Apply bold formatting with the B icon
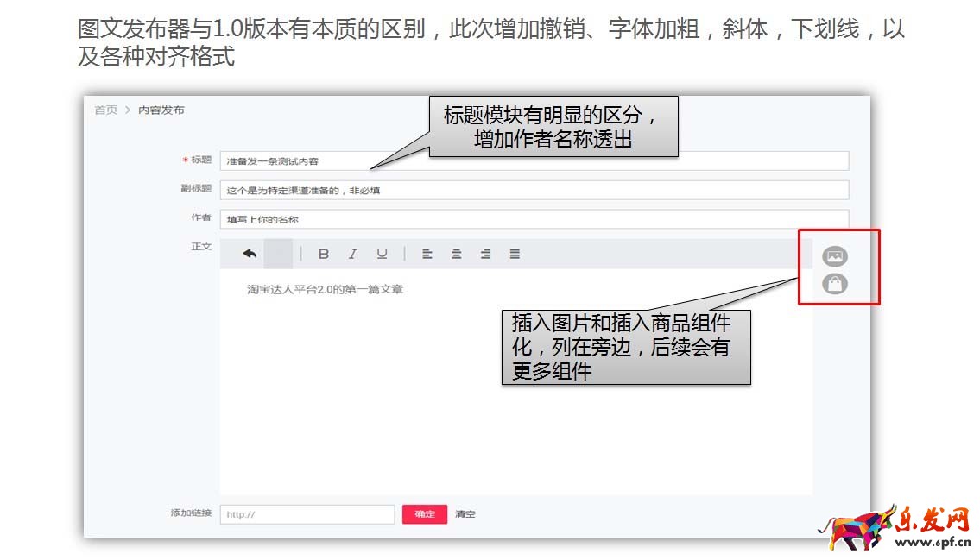 tap(324, 253)
